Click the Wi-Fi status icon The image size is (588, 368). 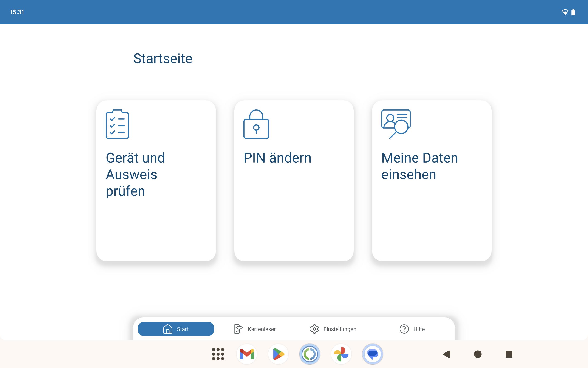(565, 12)
